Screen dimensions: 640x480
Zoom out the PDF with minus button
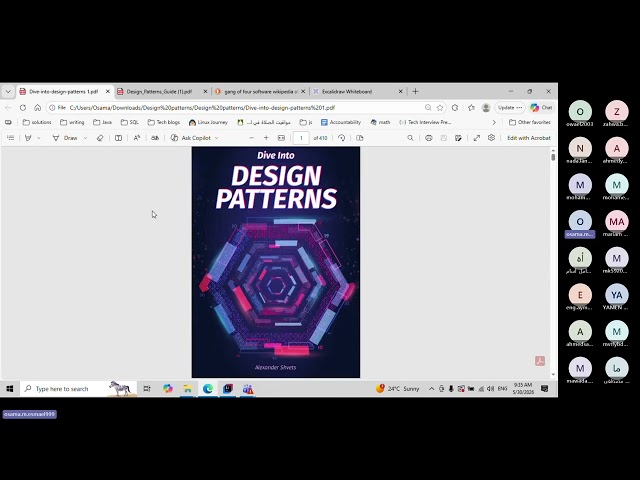[x=251, y=138]
